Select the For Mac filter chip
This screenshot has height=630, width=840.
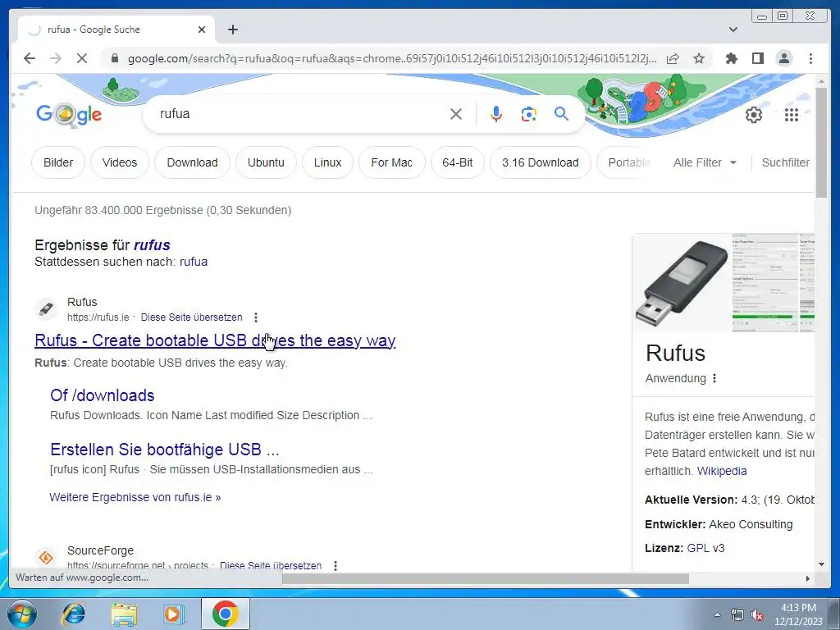click(391, 162)
